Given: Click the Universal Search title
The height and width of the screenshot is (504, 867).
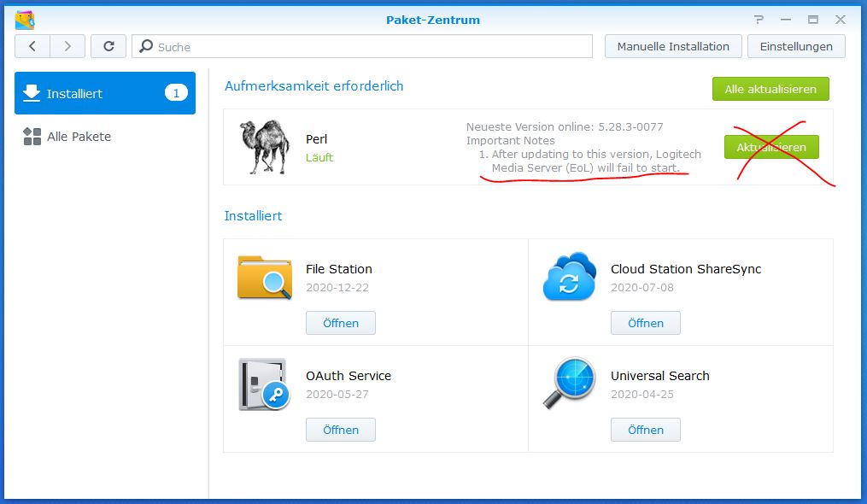Looking at the screenshot, I should click(x=660, y=376).
